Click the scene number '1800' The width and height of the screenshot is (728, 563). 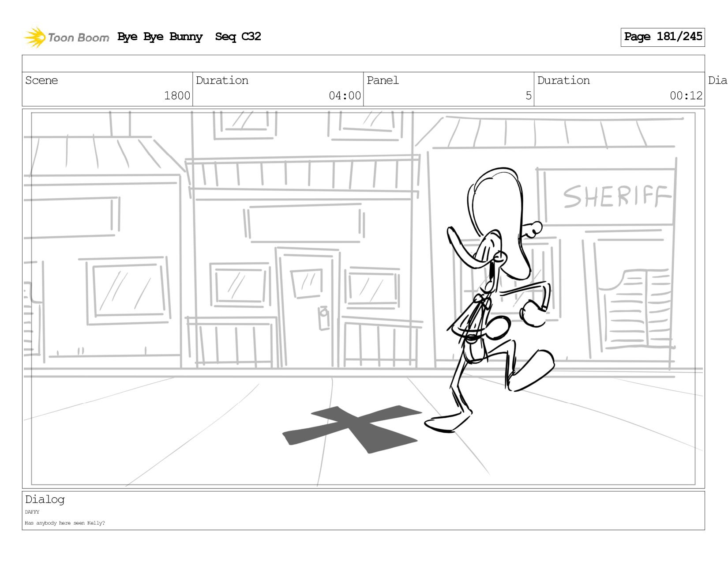coord(177,96)
